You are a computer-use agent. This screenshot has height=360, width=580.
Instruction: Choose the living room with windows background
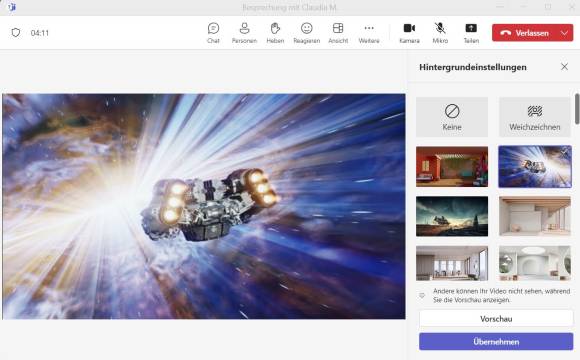452,263
